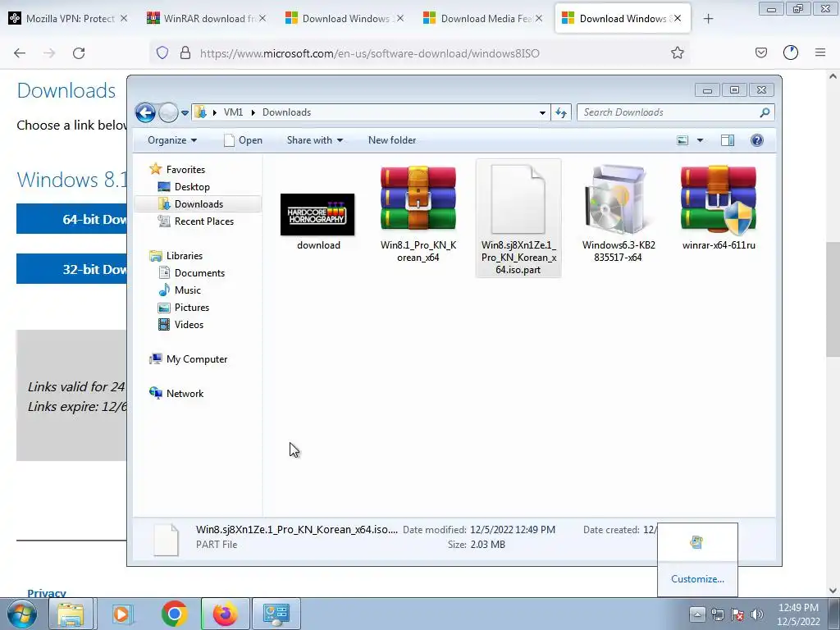Select the winrar-x64-611ru installer icon
This screenshot has width=840, height=630.
[719, 199]
